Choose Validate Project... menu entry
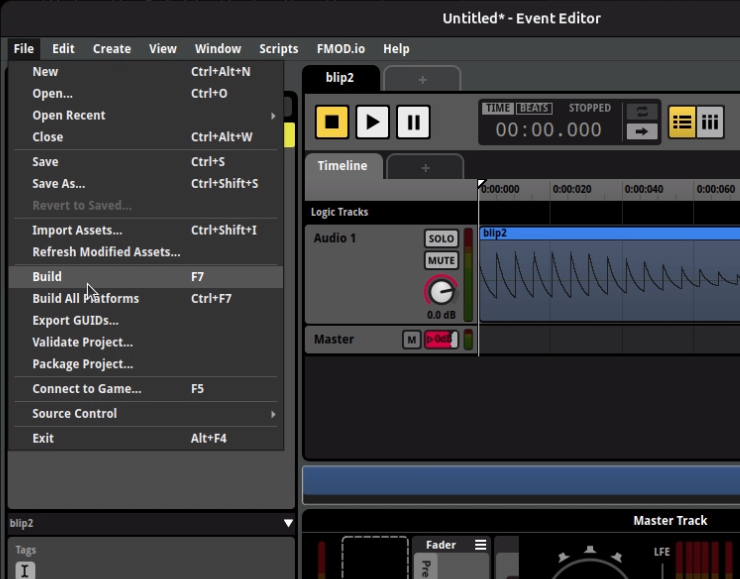Image resolution: width=740 pixels, height=579 pixels. pos(146,342)
